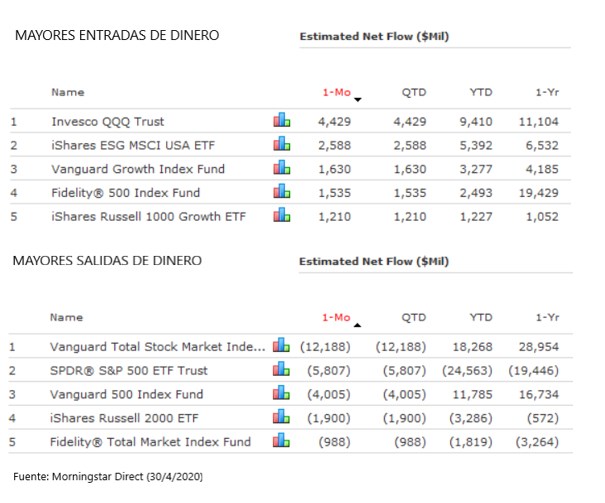Screen dimensions: 605x503
Task: Sort inflows table by YTD column
Action: [x=480, y=92]
